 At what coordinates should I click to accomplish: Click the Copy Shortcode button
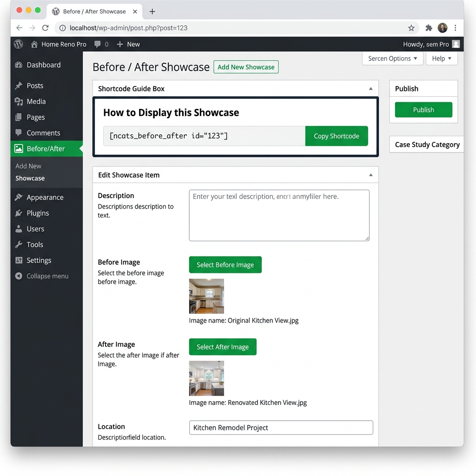point(337,136)
